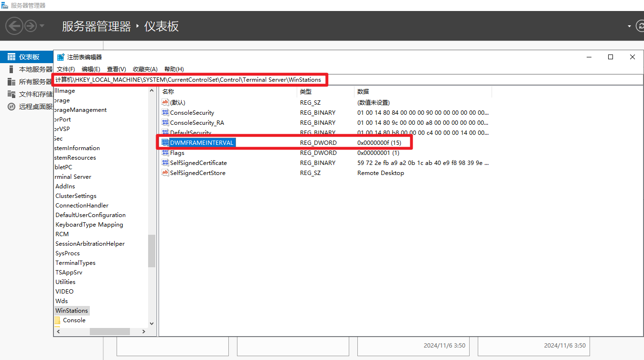Click the tree horizontal scroll-left arrow
The height and width of the screenshot is (360, 644).
click(x=58, y=331)
